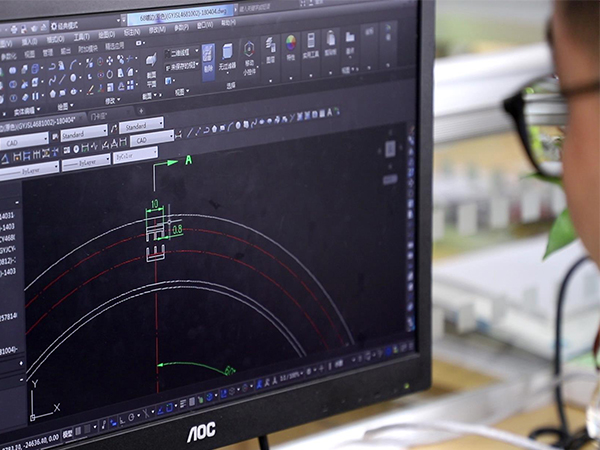Click the green dimension text 10 in drawing
600x450 pixels.
click(x=154, y=203)
